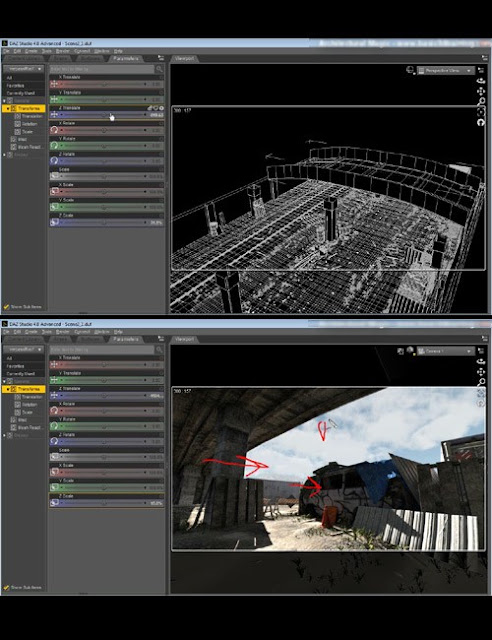This screenshot has height=640, width=492.
Task: Select Favorites filter in wireframe window's sidebar
Action: tap(16, 85)
